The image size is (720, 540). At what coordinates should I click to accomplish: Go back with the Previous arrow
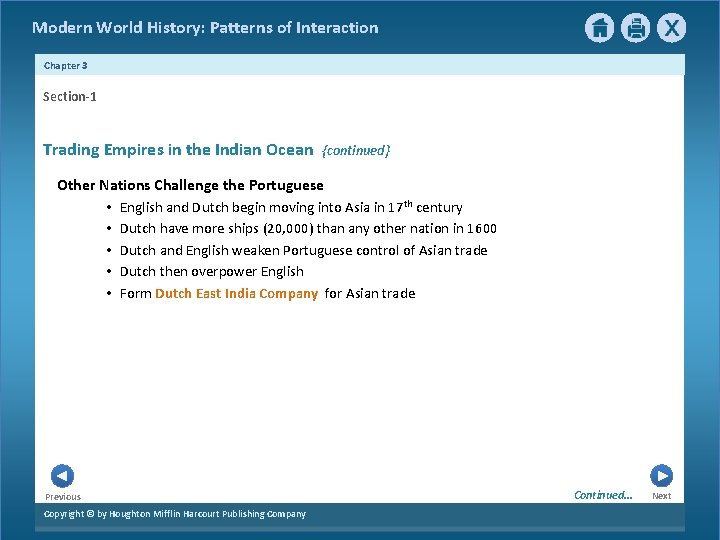pos(62,476)
